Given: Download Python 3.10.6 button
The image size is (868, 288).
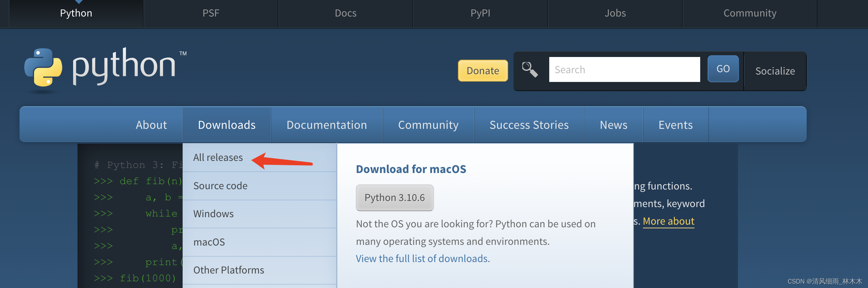Looking at the screenshot, I should click(x=395, y=198).
